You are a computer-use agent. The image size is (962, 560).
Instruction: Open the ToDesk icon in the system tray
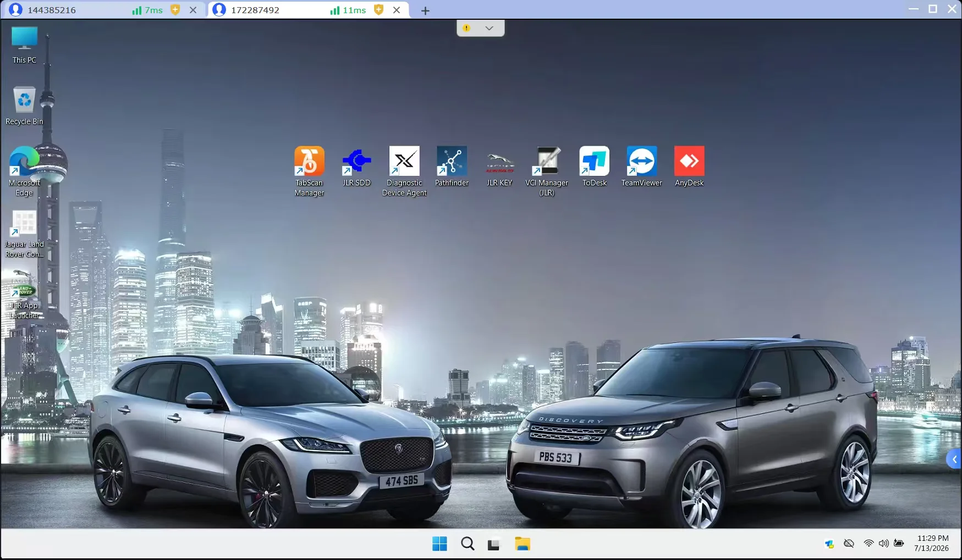(829, 544)
